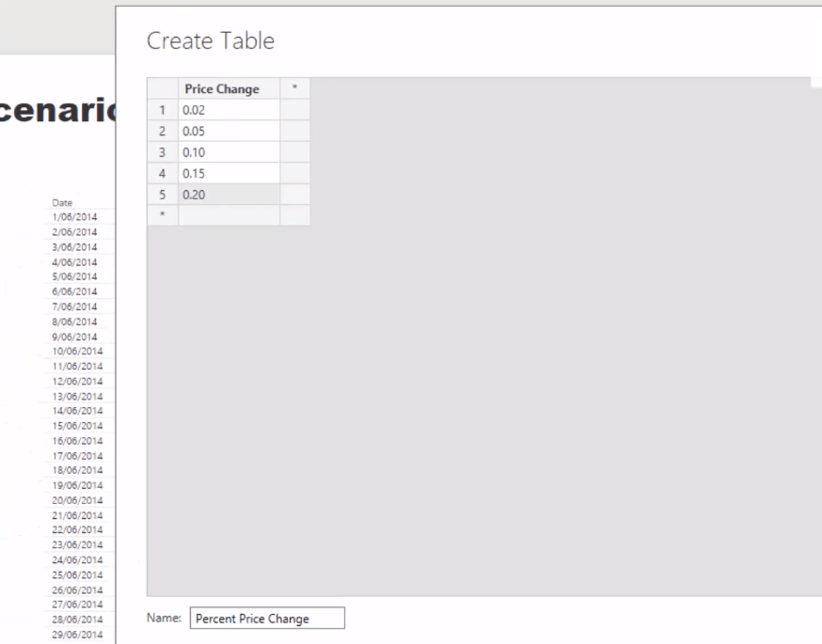This screenshot has height=644, width=822.
Task: Select date 16/06/2014 in background table
Action: (77, 441)
